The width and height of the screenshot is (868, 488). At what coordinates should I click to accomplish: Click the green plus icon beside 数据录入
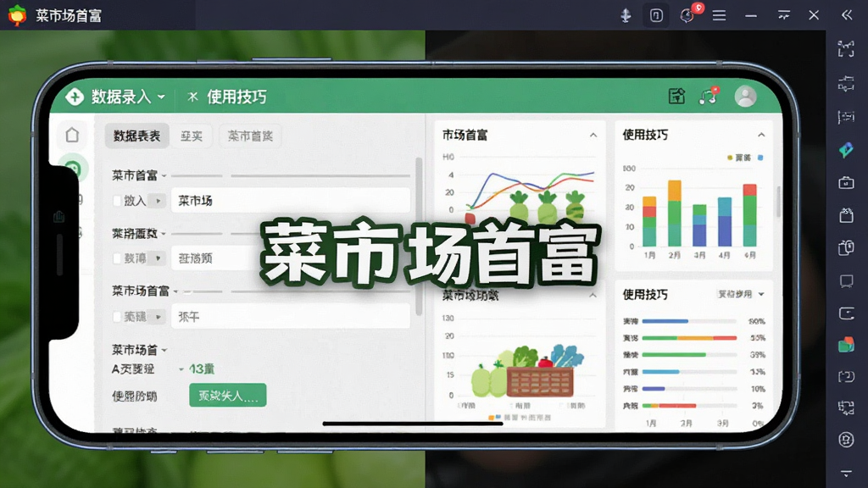coord(75,97)
